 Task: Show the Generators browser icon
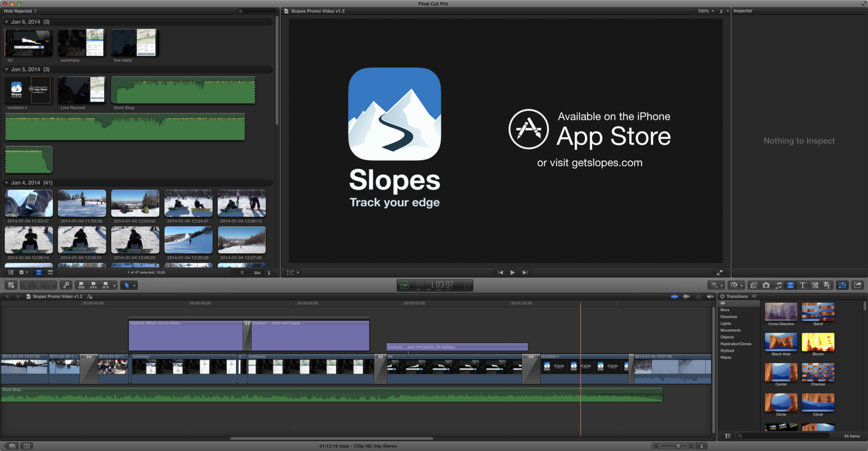click(x=815, y=285)
